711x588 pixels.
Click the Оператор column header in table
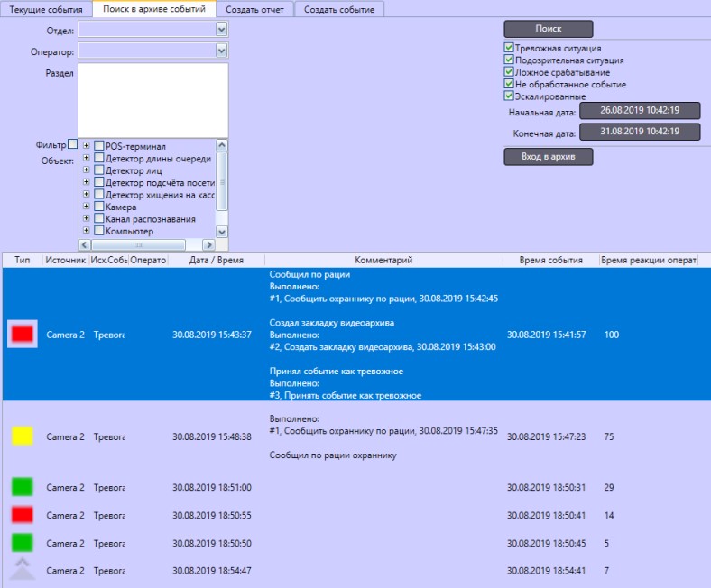pyautogui.click(x=148, y=260)
